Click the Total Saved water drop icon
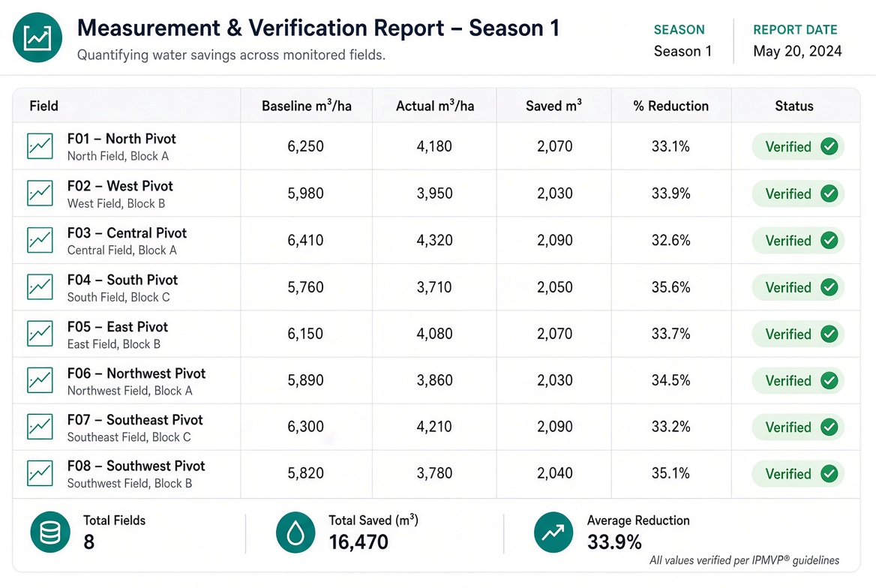This screenshot has width=876, height=588. click(x=295, y=532)
